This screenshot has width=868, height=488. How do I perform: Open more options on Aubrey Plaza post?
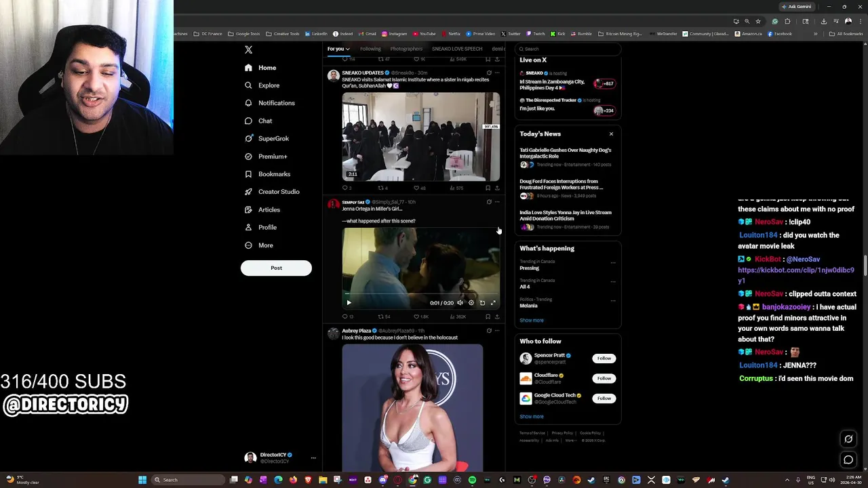497,331
